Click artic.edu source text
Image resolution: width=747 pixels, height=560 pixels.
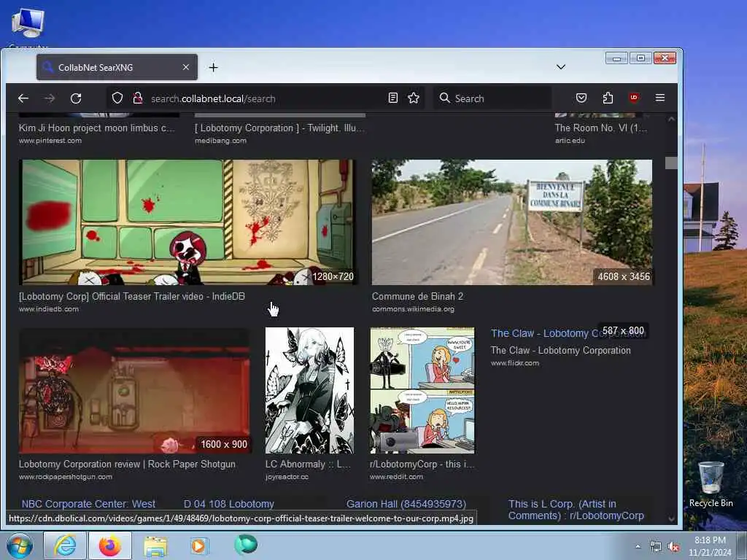570,141
